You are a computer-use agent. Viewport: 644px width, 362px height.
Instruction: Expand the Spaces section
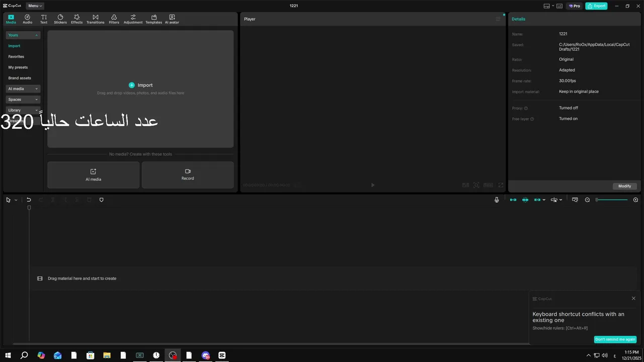(x=23, y=100)
